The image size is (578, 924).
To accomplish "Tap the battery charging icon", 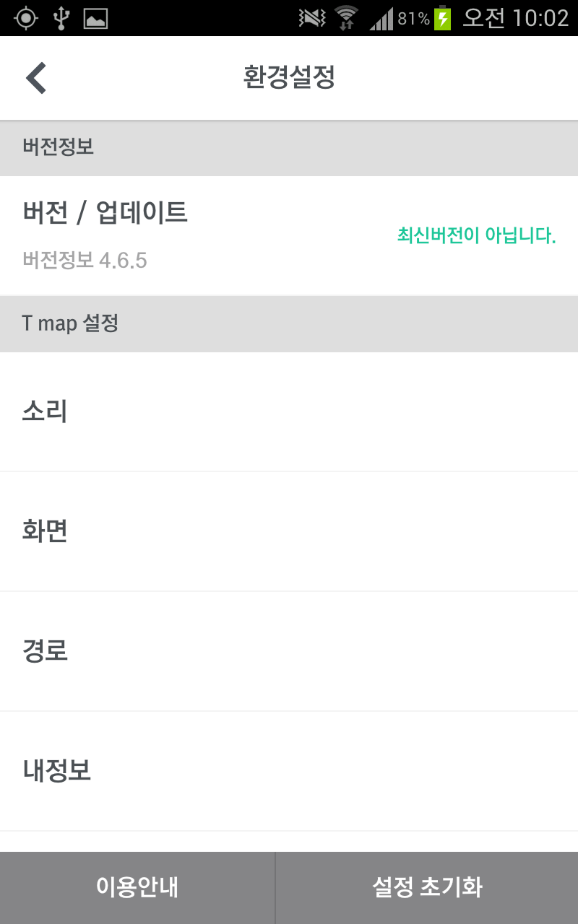I will [442, 18].
